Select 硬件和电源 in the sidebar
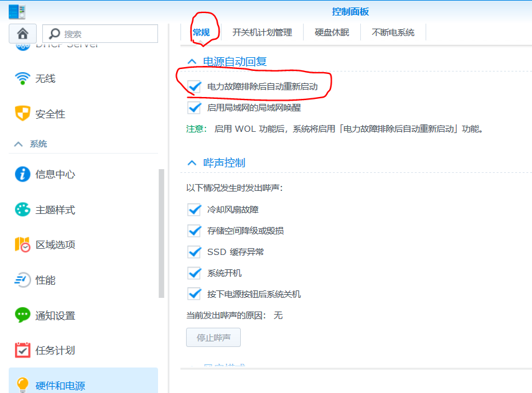Viewport: 532px width, 393px height. pyautogui.click(x=83, y=381)
